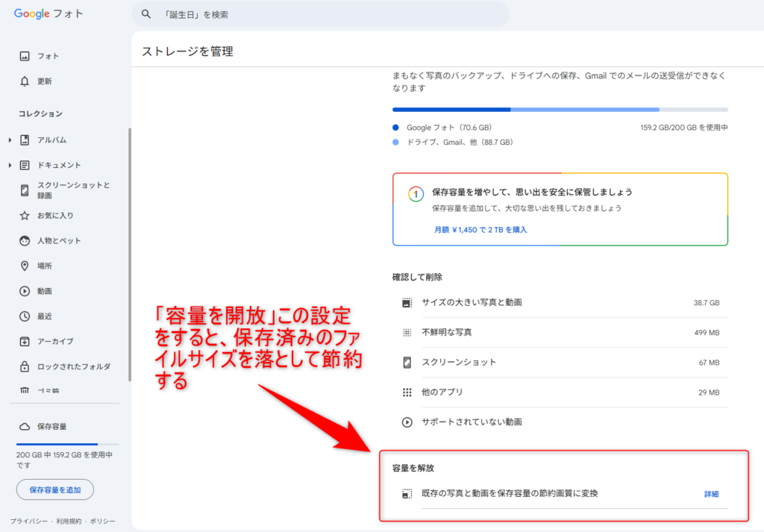Click the 最近 clock icon
This screenshot has height=532, width=764.
pyautogui.click(x=25, y=316)
